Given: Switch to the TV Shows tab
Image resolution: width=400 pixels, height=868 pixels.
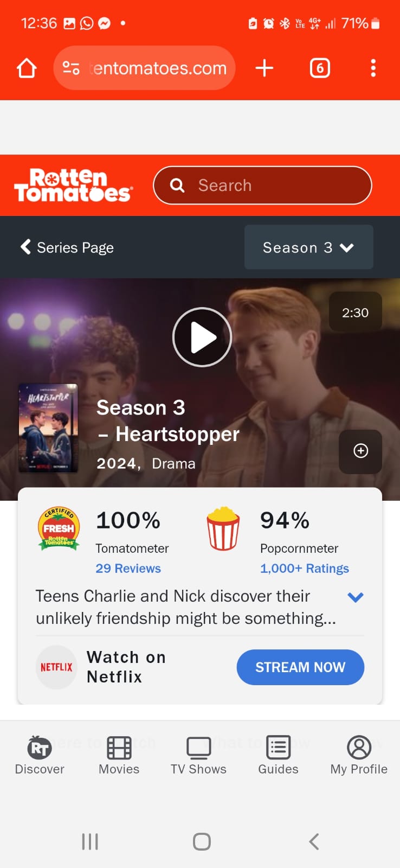Looking at the screenshot, I should [198, 756].
